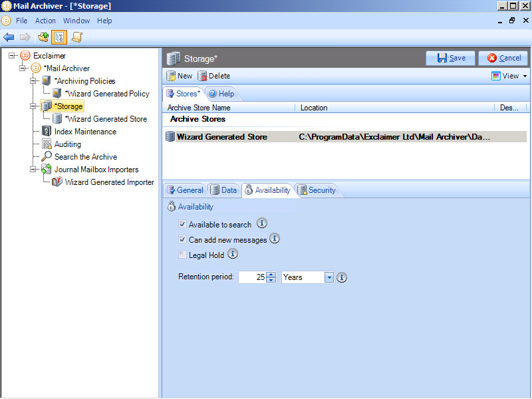Collapse the Storage tree node

pyautogui.click(x=33, y=106)
